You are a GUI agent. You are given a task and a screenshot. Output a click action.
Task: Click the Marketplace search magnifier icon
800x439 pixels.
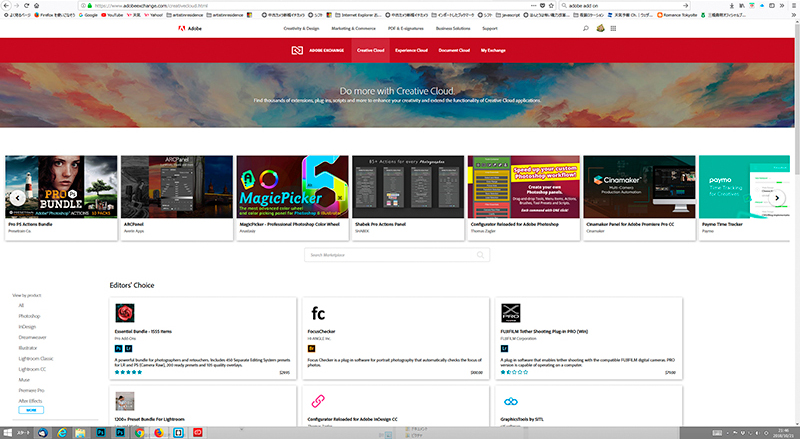pos(480,255)
